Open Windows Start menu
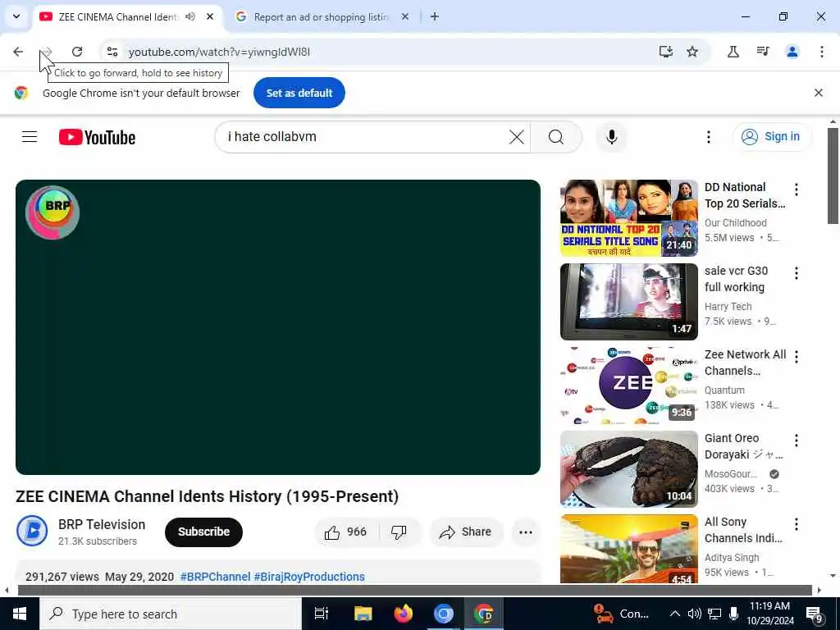This screenshot has width=840, height=630. [20, 614]
